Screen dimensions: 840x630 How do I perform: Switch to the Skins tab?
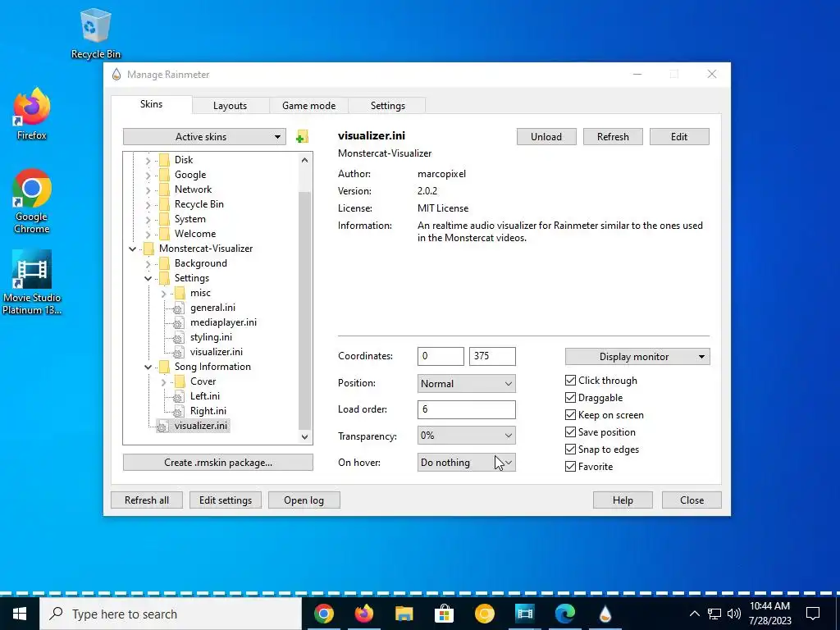tap(151, 104)
